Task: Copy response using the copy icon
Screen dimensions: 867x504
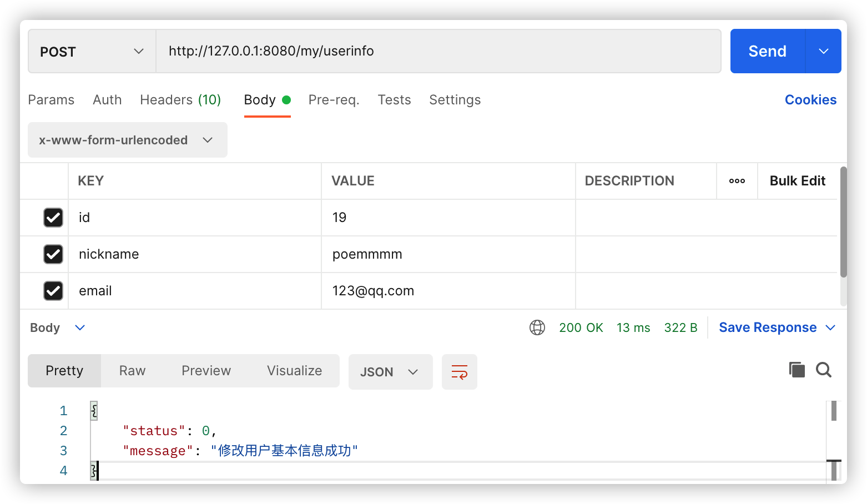Action: pos(797,370)
